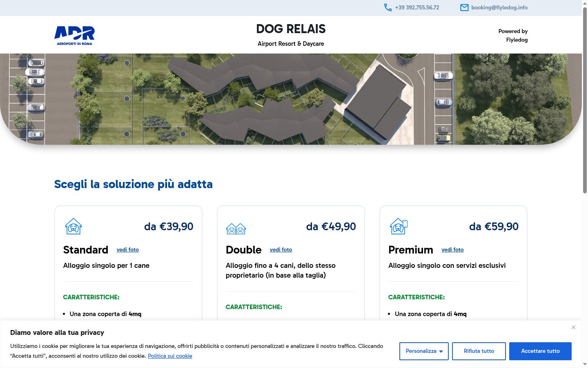588x368 pixels.
Task: Click the page vertical scrollbar thumb
Action: 585,100
